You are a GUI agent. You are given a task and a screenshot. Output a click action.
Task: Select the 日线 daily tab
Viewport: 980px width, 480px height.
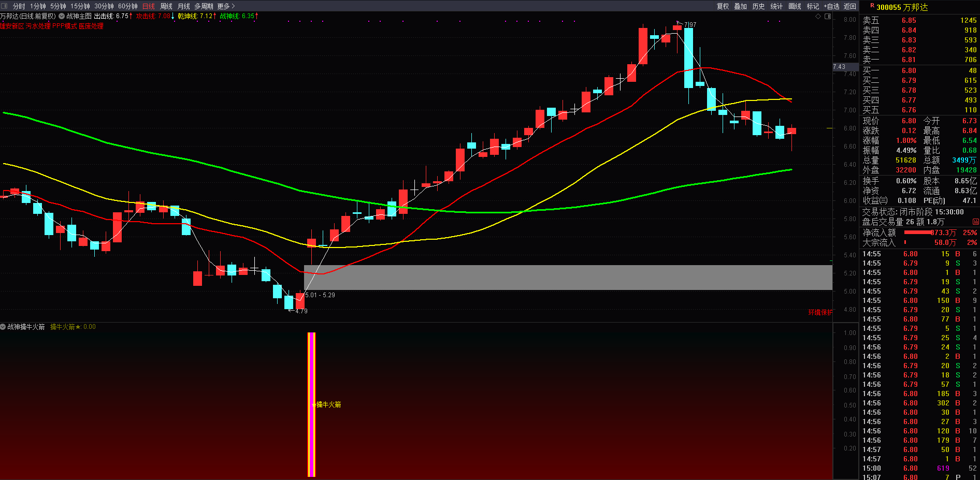(149, 6)
